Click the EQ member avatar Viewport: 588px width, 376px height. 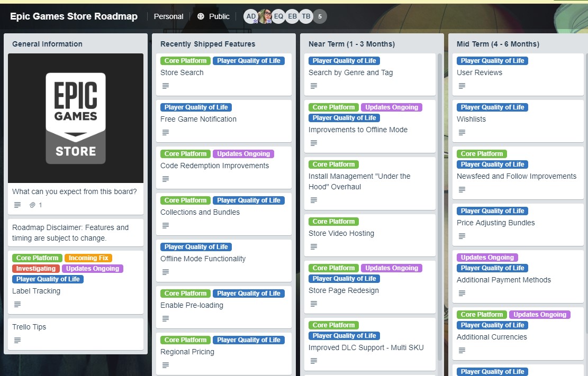[278, 16]
